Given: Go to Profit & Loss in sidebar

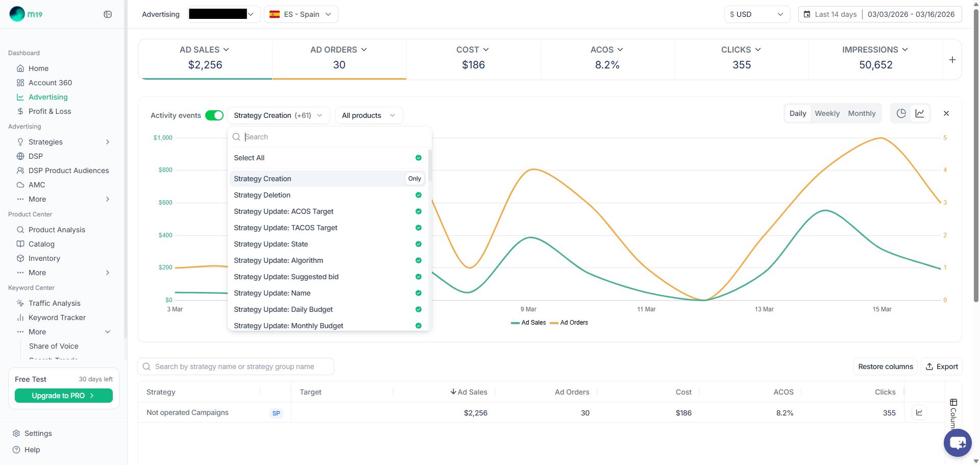Looking at the screenshot, I should coord(50,111).
